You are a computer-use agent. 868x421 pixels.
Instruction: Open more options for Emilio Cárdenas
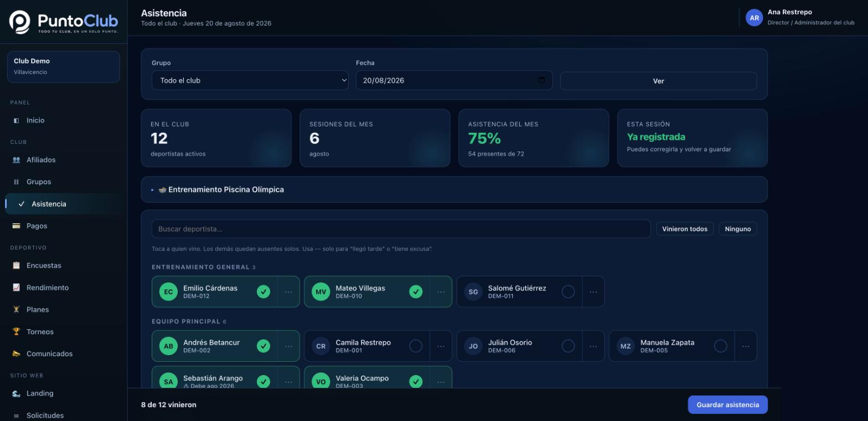288,292
